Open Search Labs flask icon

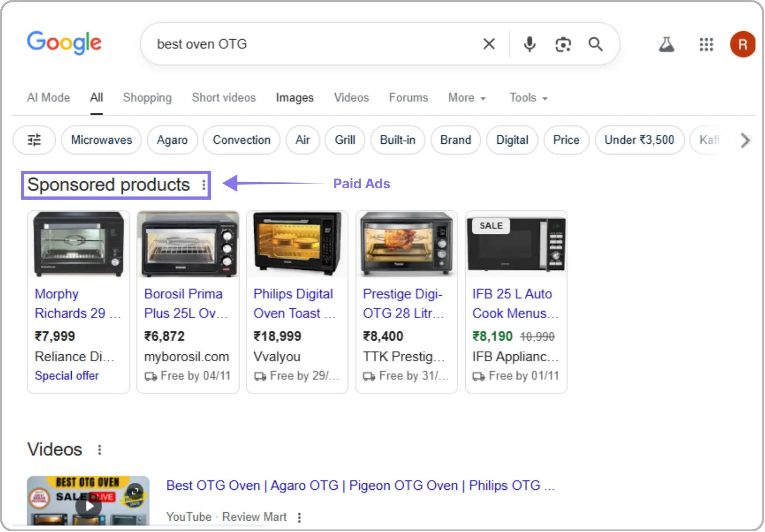(x=666, y=44)
